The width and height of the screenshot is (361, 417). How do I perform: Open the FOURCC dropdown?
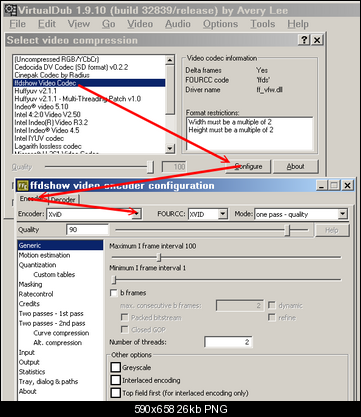[223, 214]
